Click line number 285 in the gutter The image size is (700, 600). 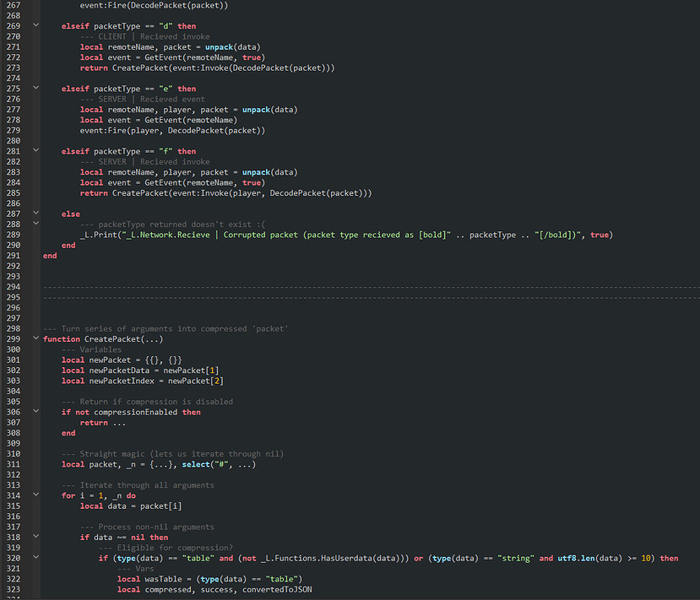[x=13, y=193]
